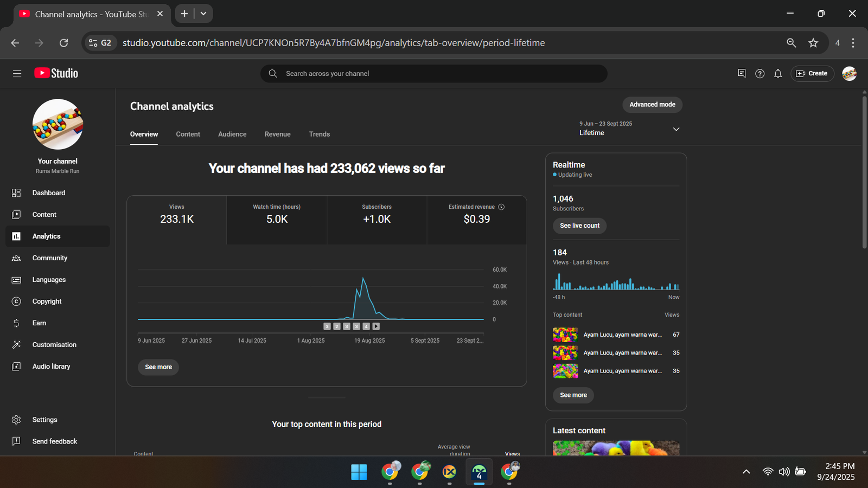Viewport: 868px width, 488px height.
Task: Switch to the Revenue tab
Action: click(277, 134)
